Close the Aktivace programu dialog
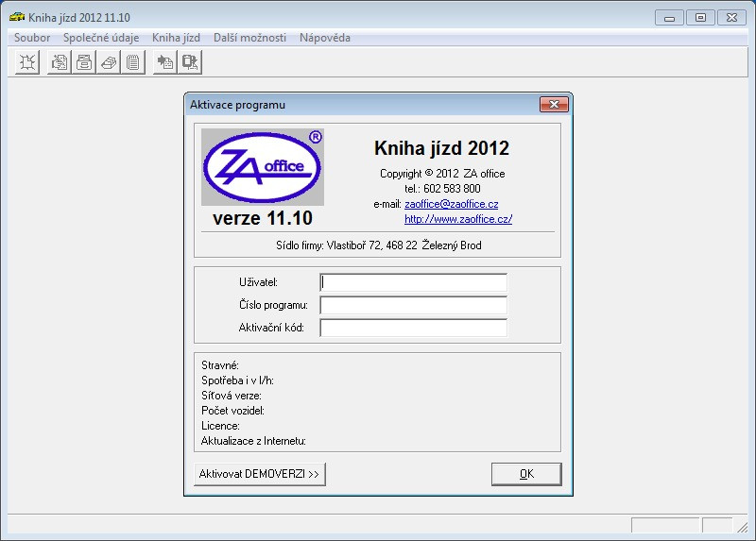 click(554, 104)
